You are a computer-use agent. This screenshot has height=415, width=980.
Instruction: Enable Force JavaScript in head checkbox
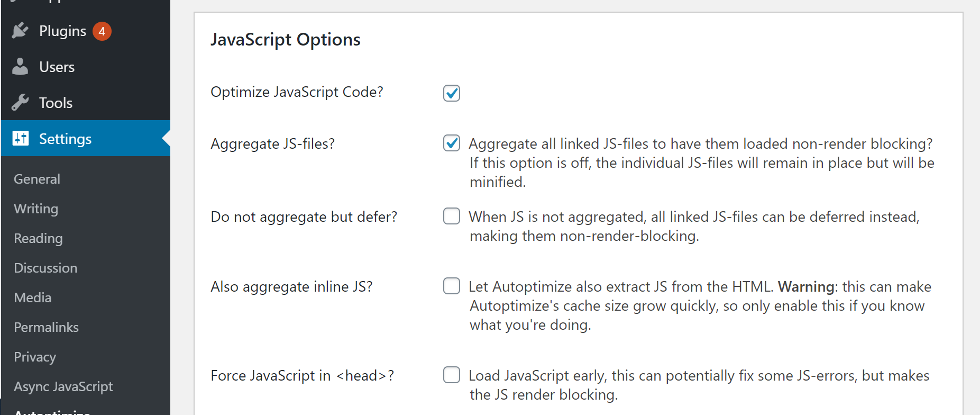452,375
